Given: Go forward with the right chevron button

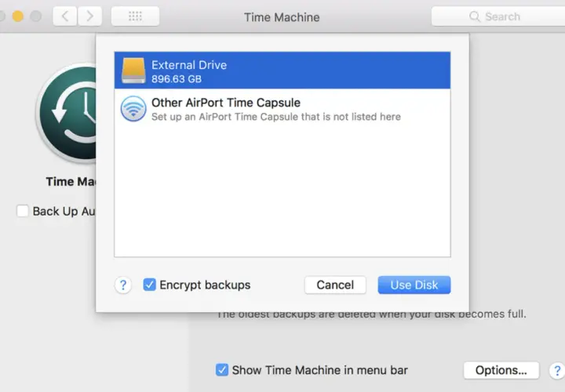Looking at the screenshot, I should pos(89,16).
